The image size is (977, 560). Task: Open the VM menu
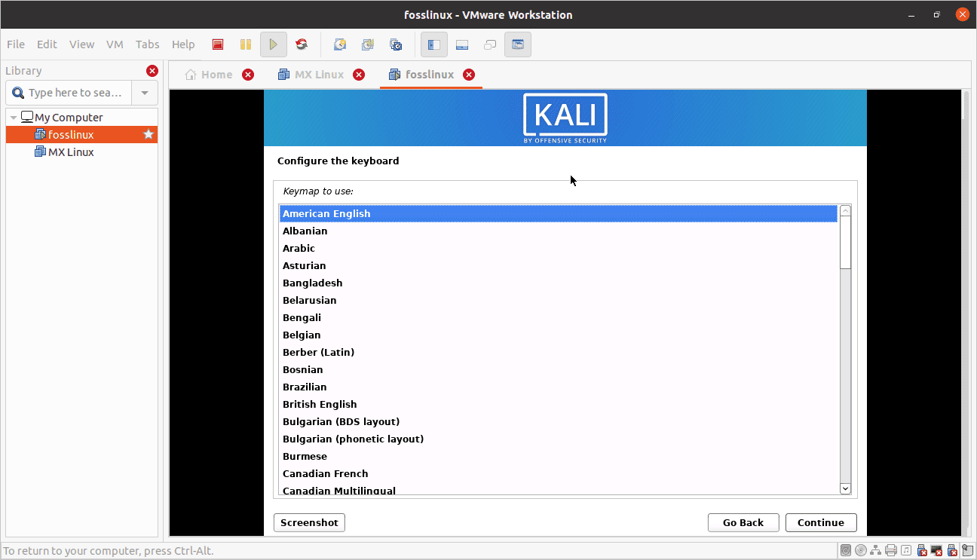(x=115, y=44)
